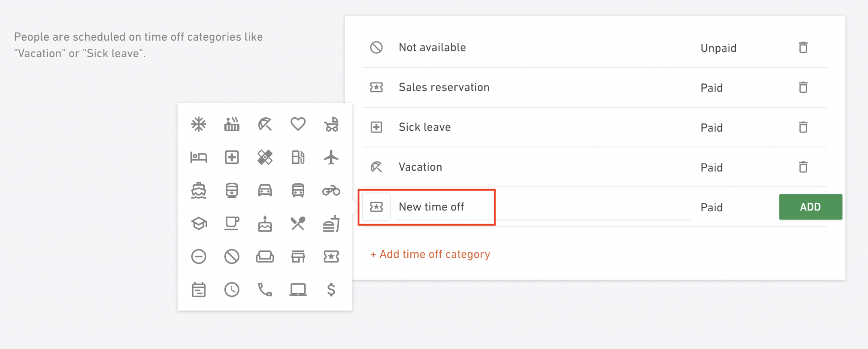
Task: Pick the bandage icon
Action: [265, 157]
